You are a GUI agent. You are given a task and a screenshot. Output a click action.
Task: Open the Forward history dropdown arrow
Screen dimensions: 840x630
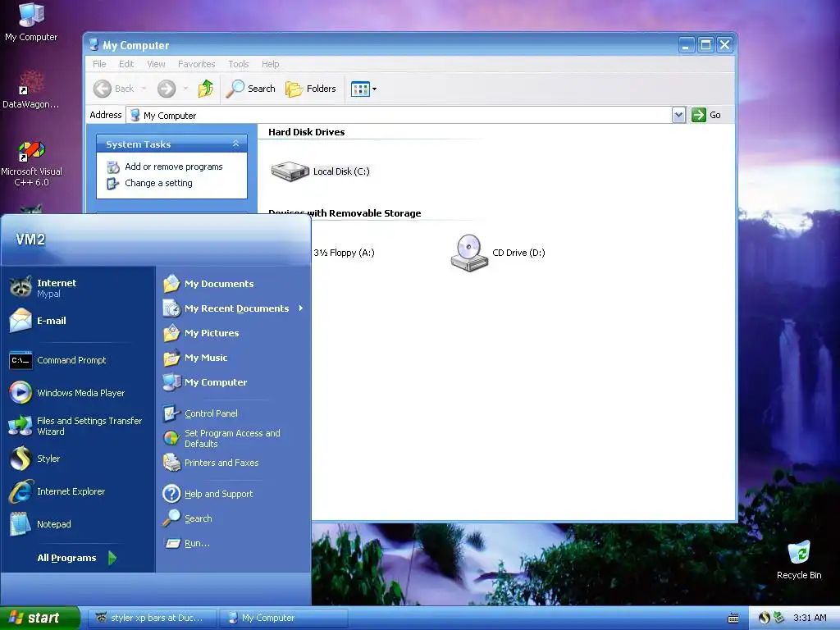pos(185,89)
